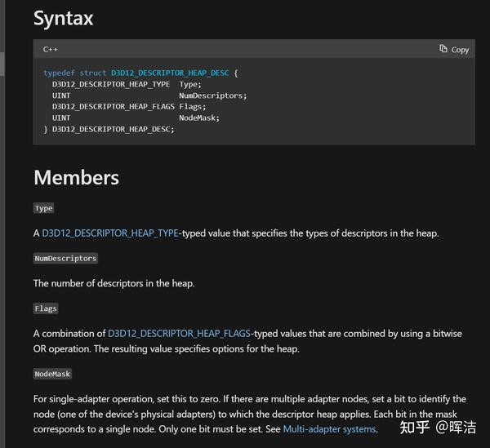The width and height of the screenshot is (490, 448).
Task: Follow the Multi-adapter systems link
Action: click(329, 428)
